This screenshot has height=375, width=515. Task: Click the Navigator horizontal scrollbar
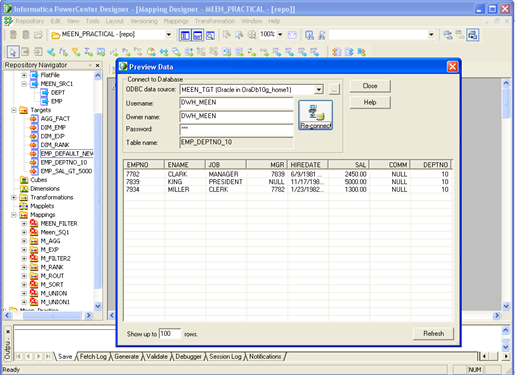(x=52, y=315)
